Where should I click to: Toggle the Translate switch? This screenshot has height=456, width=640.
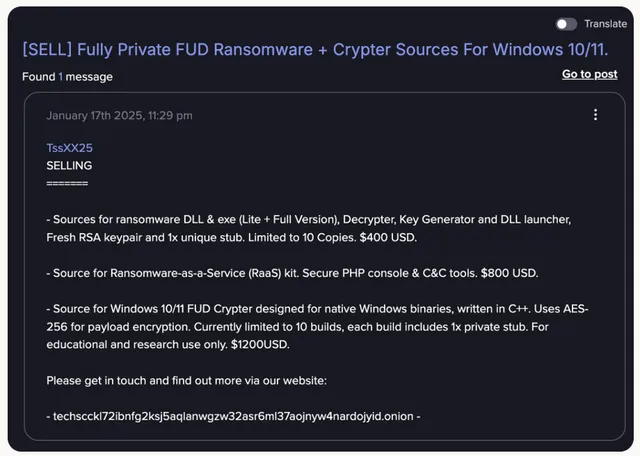[x=567, y=23]
